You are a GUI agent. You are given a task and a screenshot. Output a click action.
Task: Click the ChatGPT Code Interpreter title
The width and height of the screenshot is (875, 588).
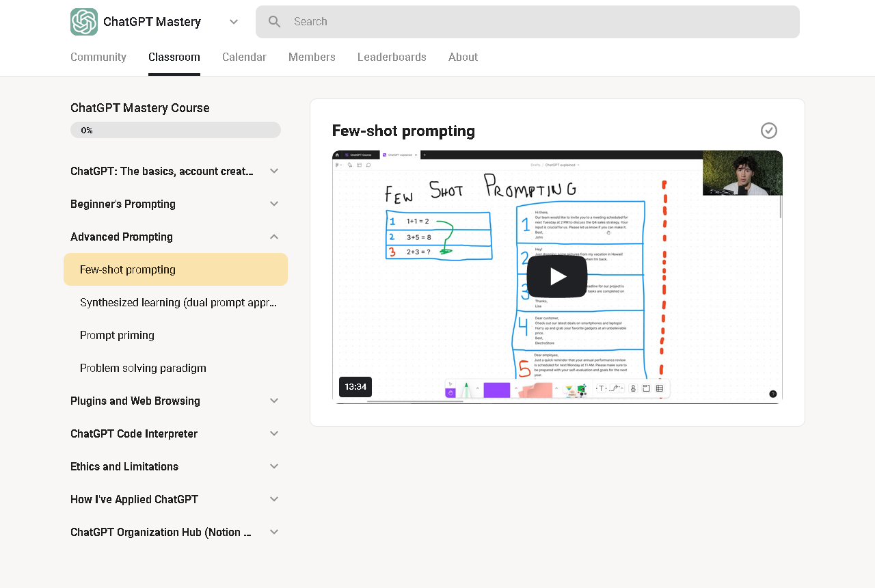134,433
